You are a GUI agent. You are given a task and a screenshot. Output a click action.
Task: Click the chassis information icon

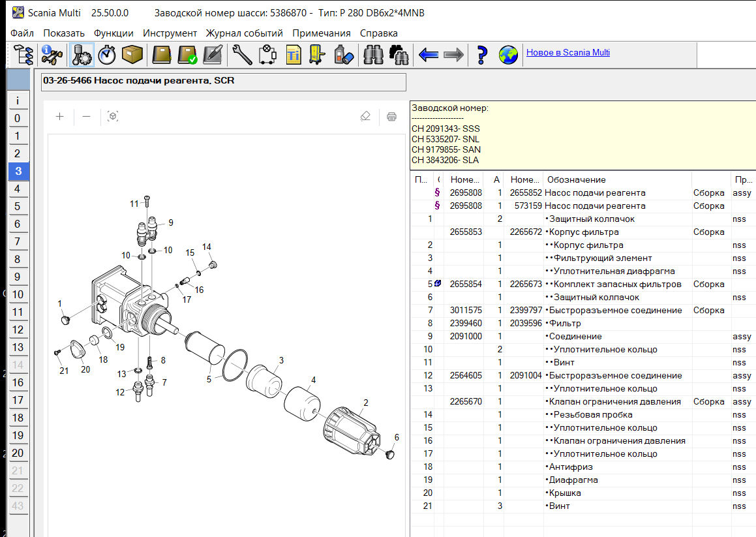(x=52, y=55)
